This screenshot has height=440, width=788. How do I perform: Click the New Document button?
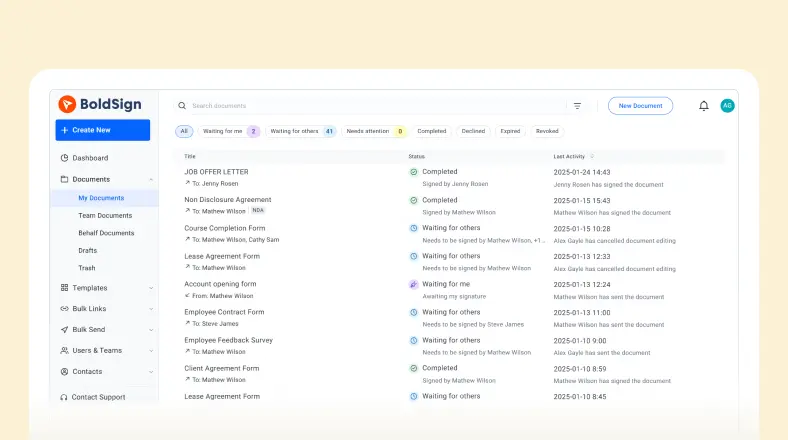pyautogui.click(x=640, y=106)
